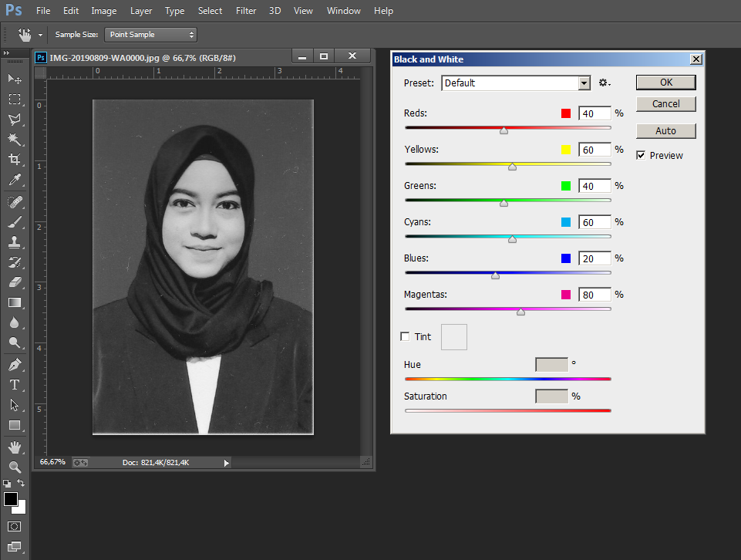Open the Window menu

coord(344,10)
